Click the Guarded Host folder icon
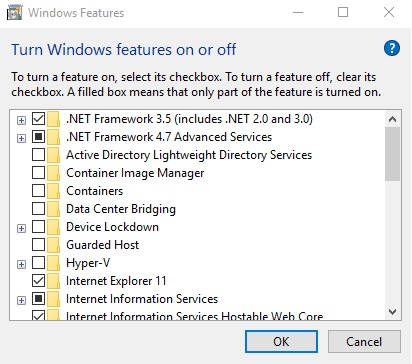Screen dimensions: 412x364 [x=53, y=245]
